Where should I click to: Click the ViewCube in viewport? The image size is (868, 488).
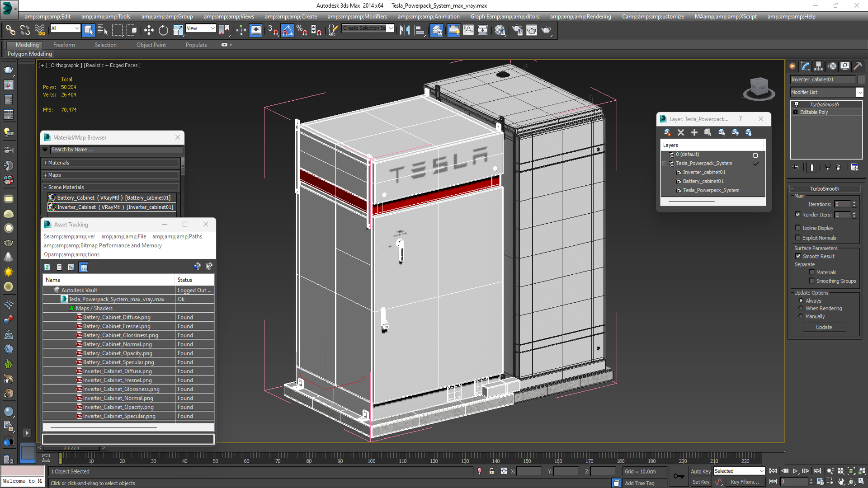[x=759, y=87]
